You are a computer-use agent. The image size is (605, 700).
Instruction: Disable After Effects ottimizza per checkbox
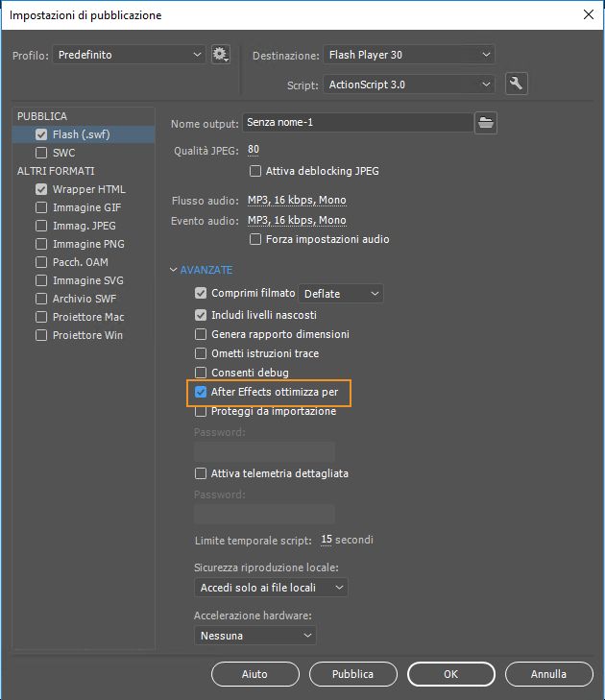click(201, 392)
